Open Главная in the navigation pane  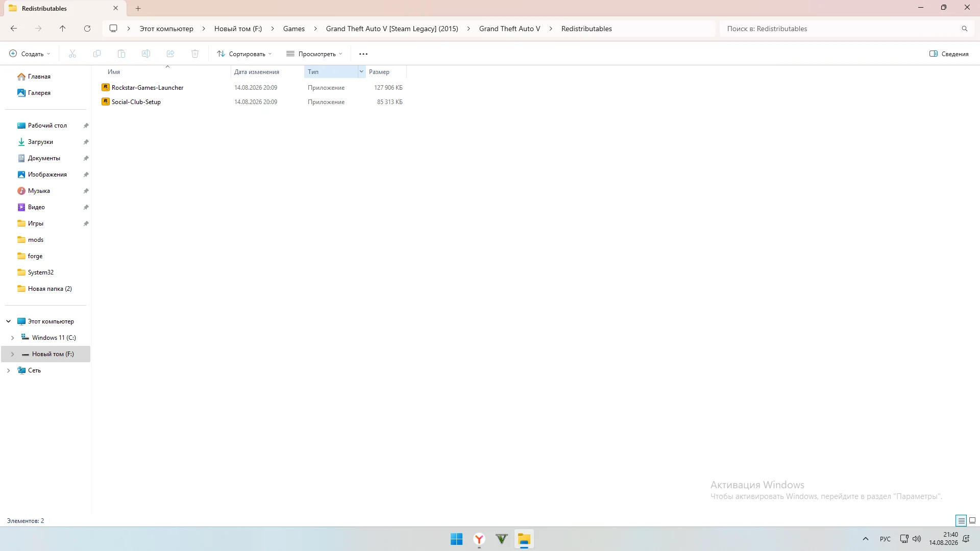[x=39, y=77]
